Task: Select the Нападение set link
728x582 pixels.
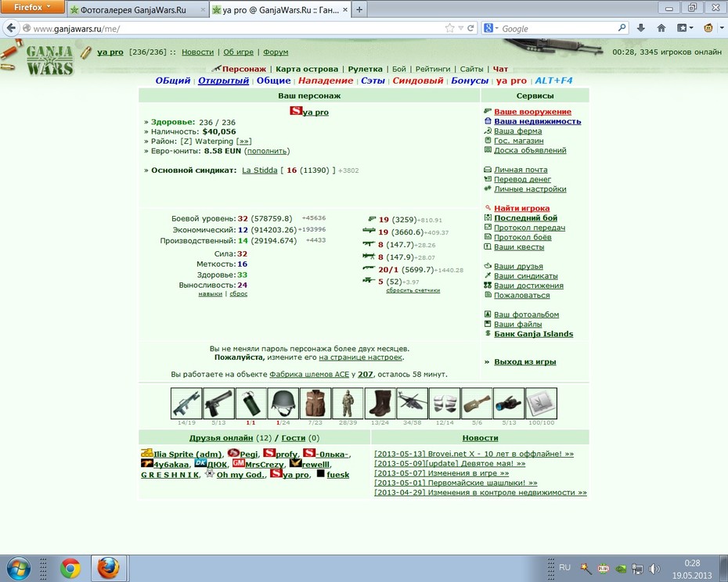Action: click(x=326, y=81)
